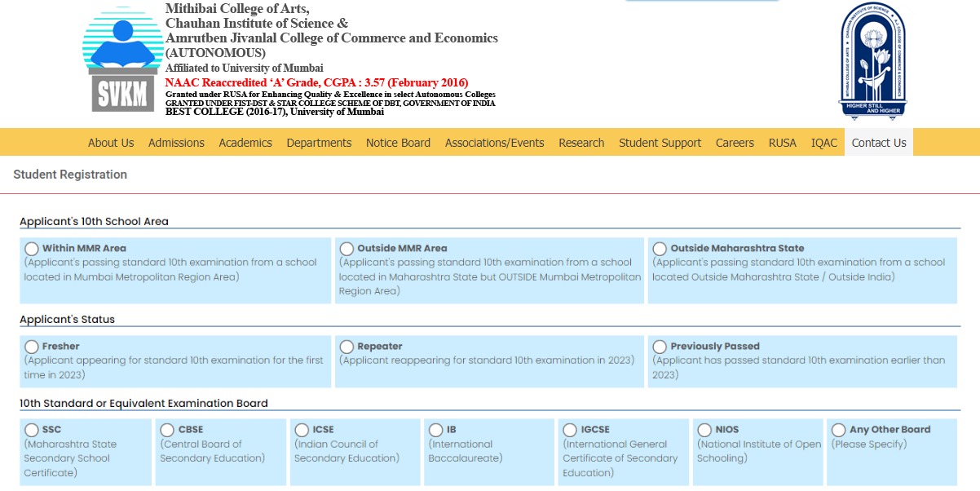The width and height of the screenshot is (980, 491).
Task: Select NIOS examination board radio
Action: coord(704,430)
